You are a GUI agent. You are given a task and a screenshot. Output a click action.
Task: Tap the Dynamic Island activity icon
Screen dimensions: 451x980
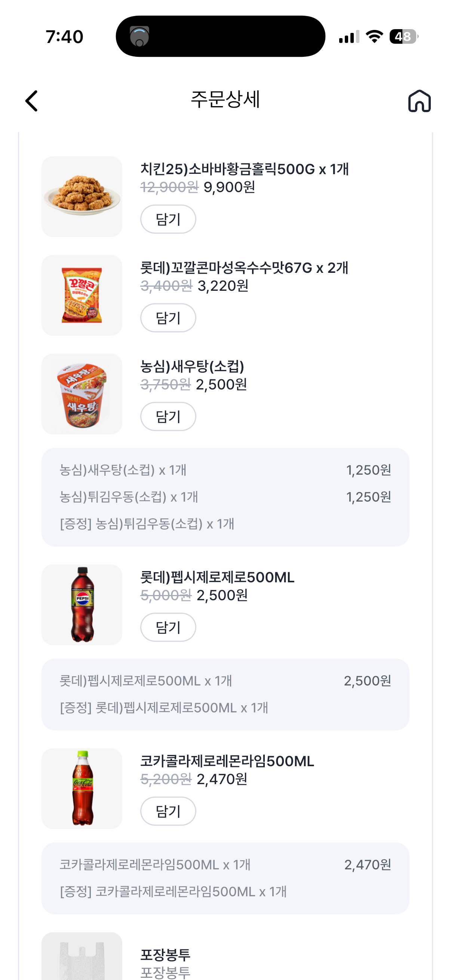tap(139, 36)
